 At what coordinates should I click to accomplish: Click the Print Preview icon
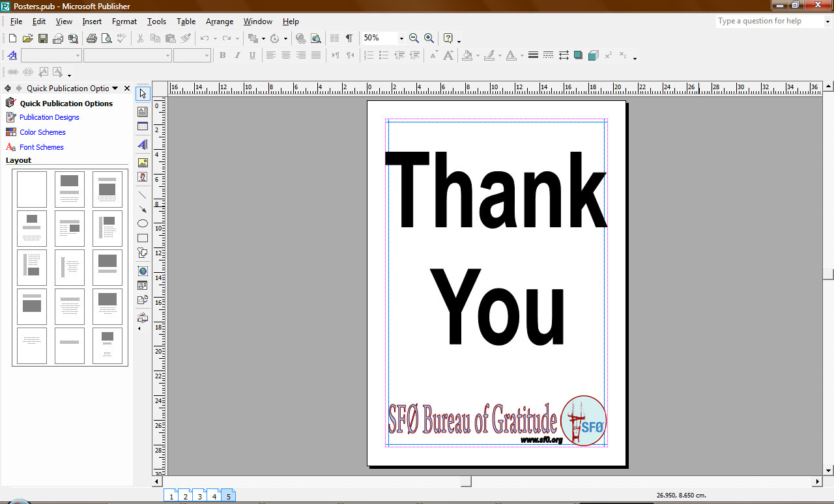(107, 38)
